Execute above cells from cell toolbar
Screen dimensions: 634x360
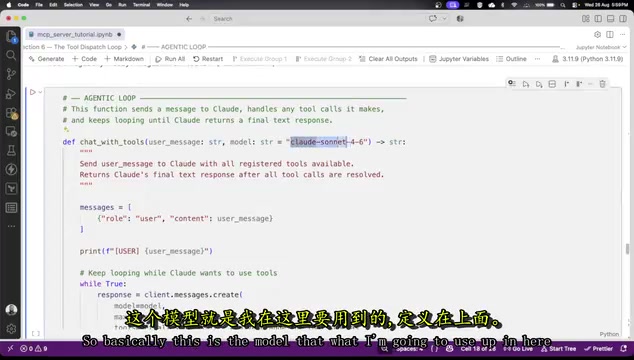pos(526,84)
